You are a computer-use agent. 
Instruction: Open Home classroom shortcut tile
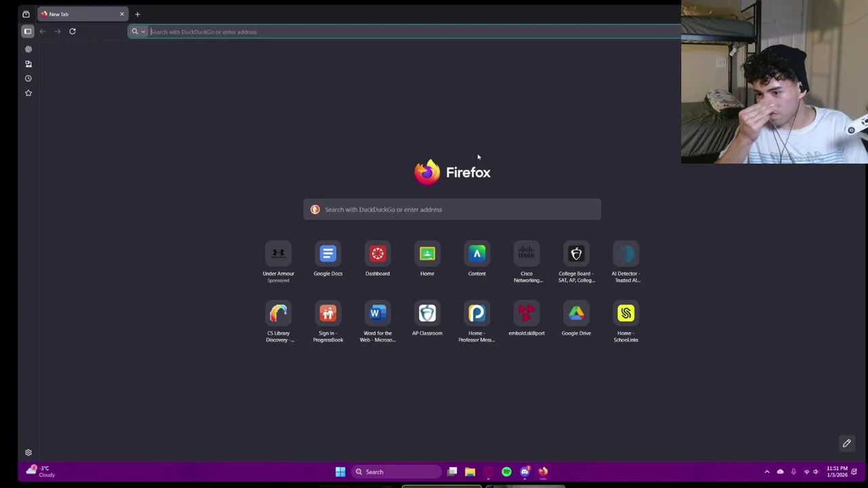coord(427,260)
